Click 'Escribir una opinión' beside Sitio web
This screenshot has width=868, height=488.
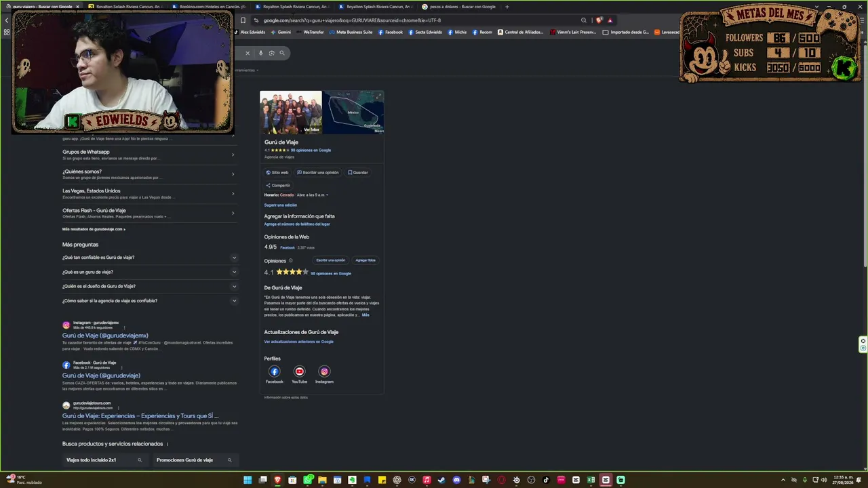pyautogui.click(x=317, y=172)
